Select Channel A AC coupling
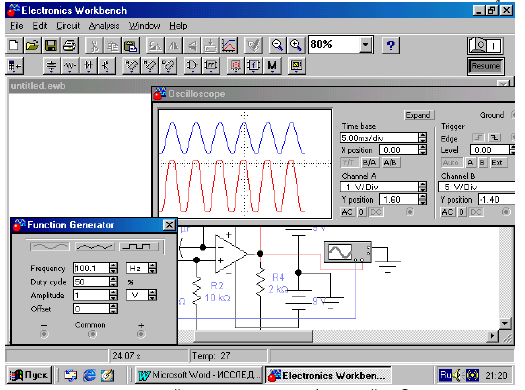This screenshot has width=525, height=390. click(347, 212)
